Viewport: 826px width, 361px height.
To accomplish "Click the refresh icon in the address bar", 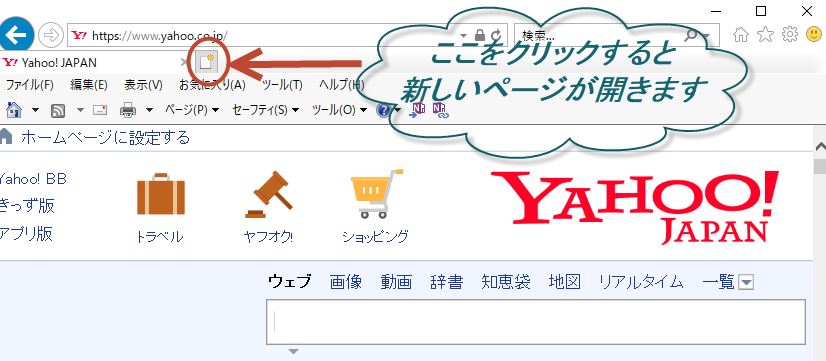I will click(496, 35).
